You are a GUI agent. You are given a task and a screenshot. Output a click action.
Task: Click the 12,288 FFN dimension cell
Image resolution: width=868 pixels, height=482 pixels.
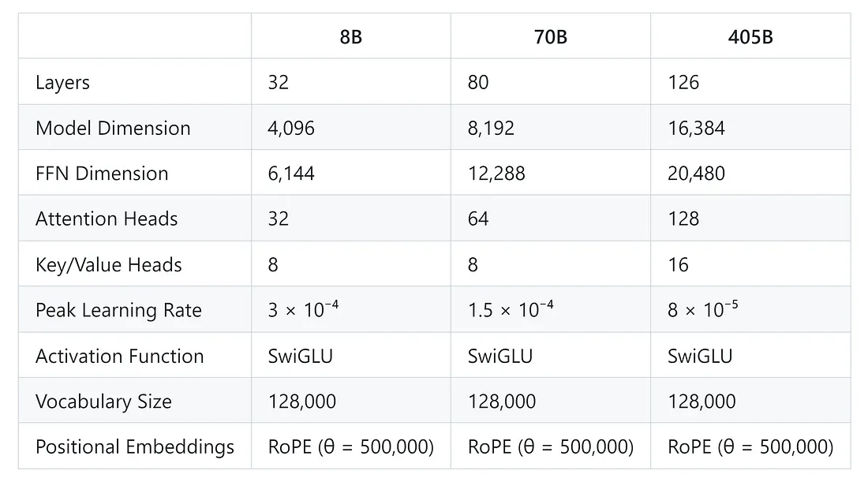click(x=496, y=174)
